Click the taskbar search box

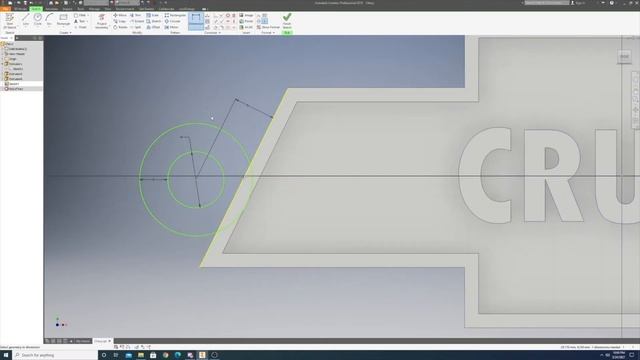55,355
